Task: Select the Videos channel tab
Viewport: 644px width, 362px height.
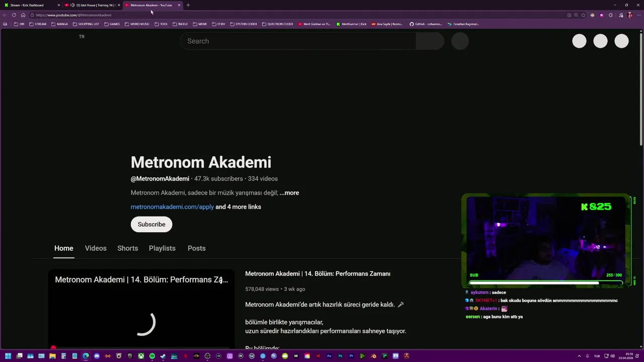Action: tap(96, 248)
